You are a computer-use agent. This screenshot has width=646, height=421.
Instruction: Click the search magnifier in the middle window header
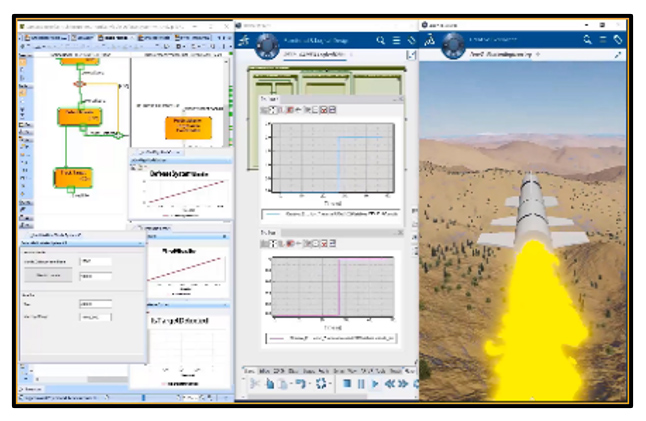click(381, 40)
